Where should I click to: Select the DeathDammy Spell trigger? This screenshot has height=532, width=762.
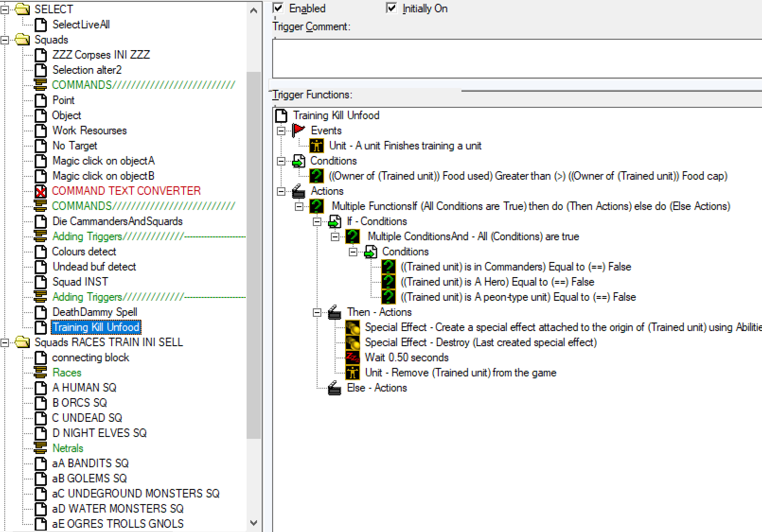coord(95,312)
